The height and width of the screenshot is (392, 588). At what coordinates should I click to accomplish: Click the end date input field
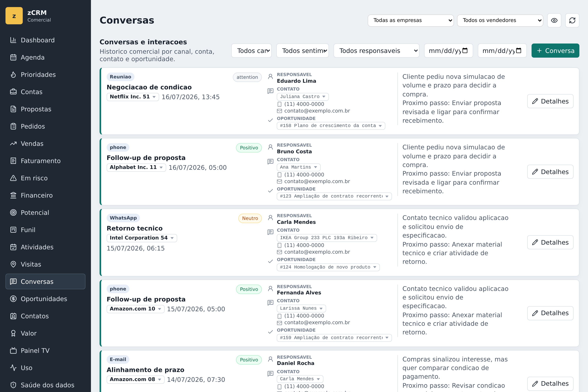tap(502, 51)
